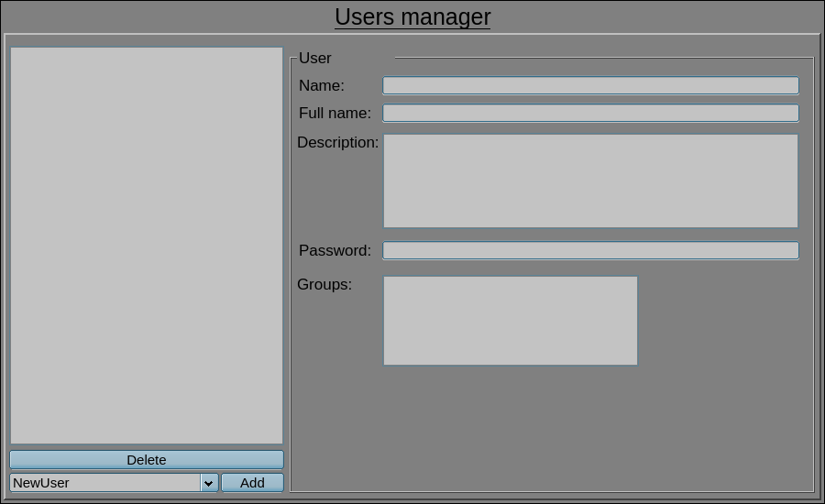Click the empty users list on the left
Screen dimensions: 825x504
click(x=147, y=246)
